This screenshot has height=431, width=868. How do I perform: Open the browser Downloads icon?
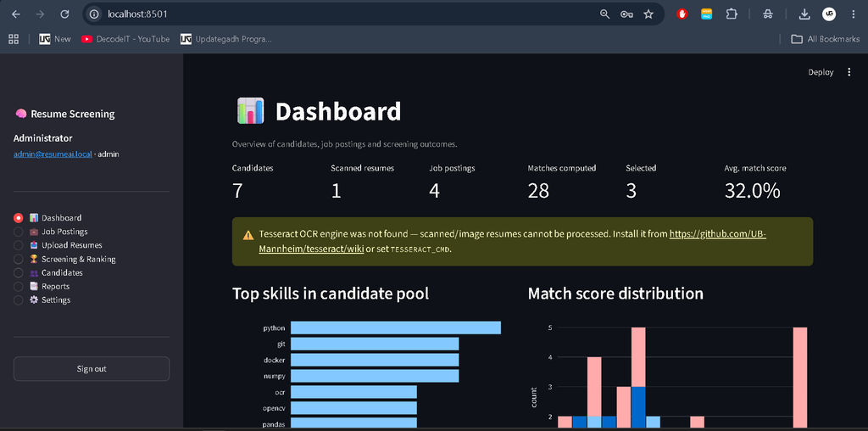[x=804, y=14]
